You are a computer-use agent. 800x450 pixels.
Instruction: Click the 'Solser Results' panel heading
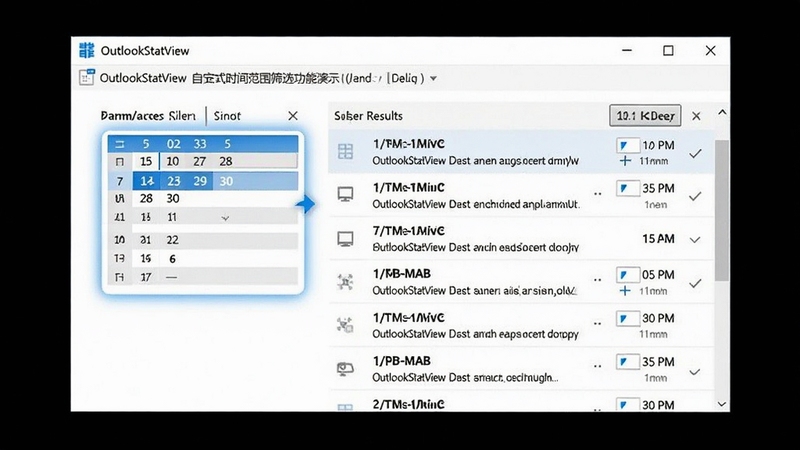pyautogui.click(x=368, y=116)
